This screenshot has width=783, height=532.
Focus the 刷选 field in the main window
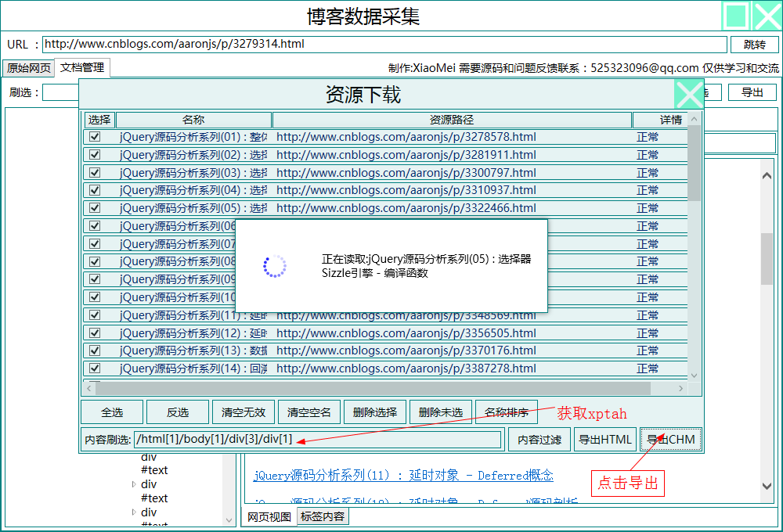pos(60,92)
